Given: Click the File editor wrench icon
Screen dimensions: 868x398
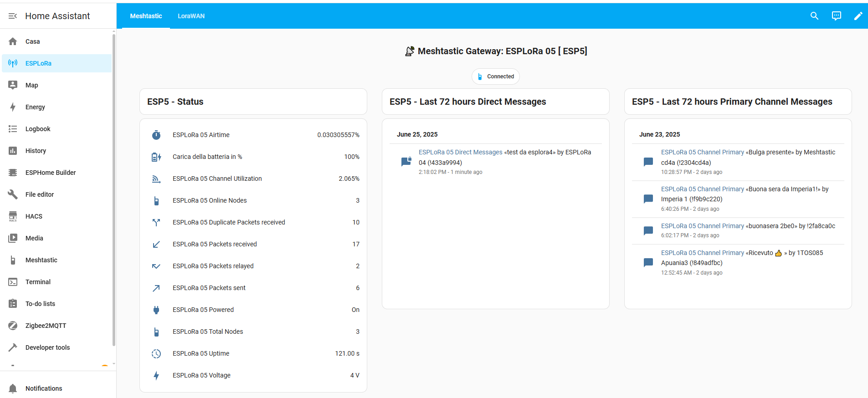Looking at the screenshot, I should click(13, 194).
